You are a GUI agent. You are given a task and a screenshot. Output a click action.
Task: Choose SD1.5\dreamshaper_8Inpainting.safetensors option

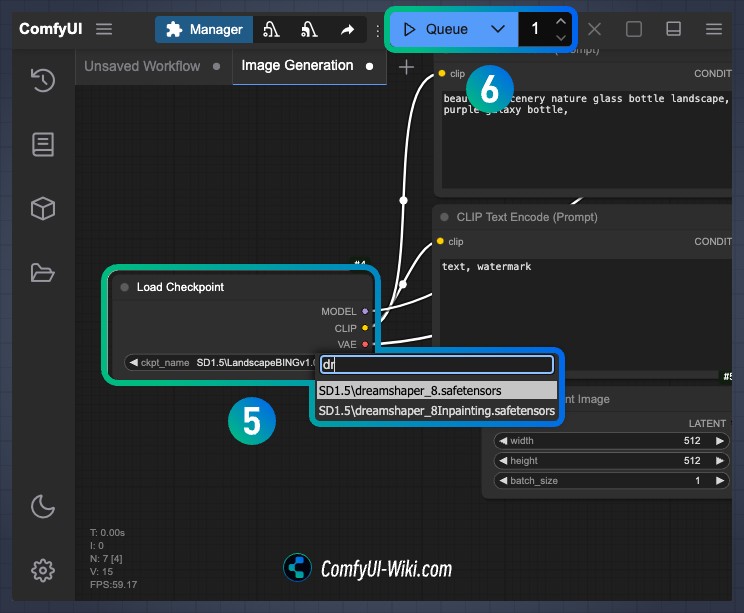click(x=437, y=410)
